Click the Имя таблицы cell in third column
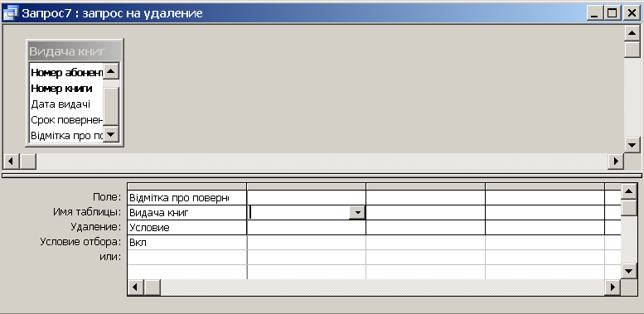Screen dimensions: 644x314 425,213
